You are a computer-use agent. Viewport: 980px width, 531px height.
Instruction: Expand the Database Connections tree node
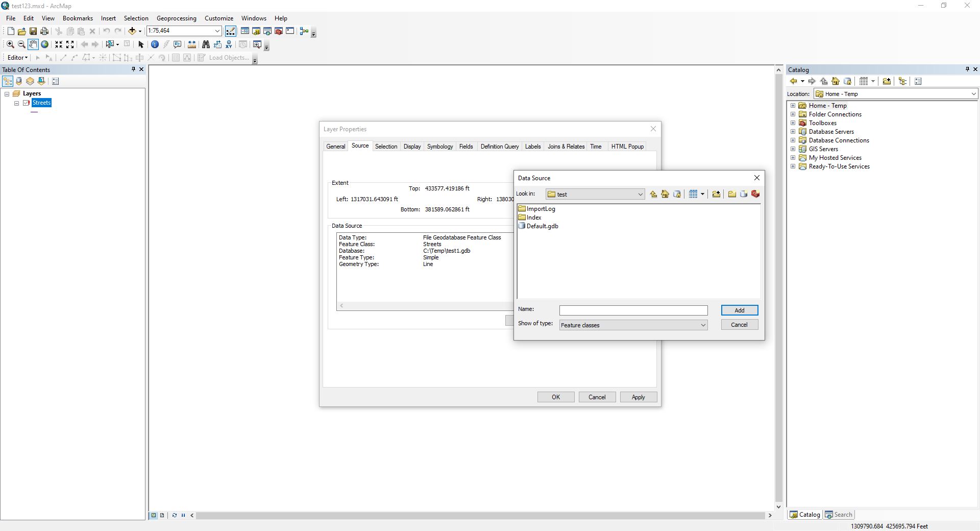793,140
